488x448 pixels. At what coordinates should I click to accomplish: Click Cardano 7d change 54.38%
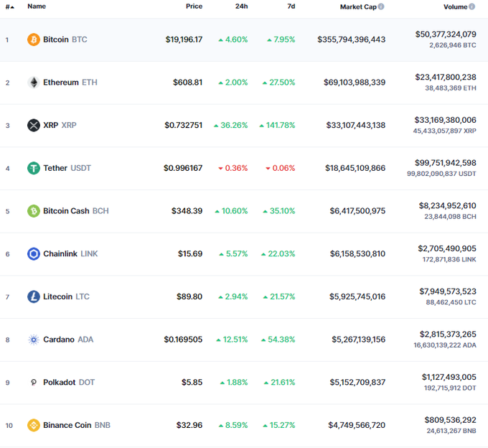tap(278, 340)
